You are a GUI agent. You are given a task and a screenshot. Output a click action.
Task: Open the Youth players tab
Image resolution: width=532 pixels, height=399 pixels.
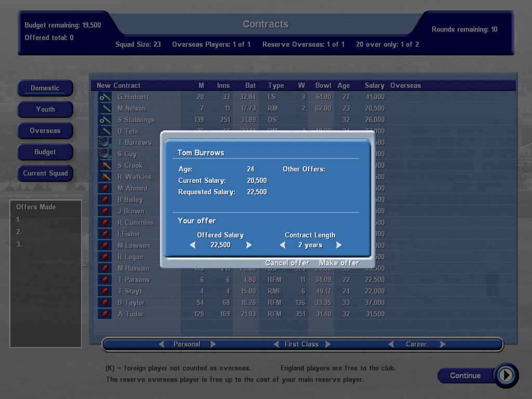pos(45,109)
